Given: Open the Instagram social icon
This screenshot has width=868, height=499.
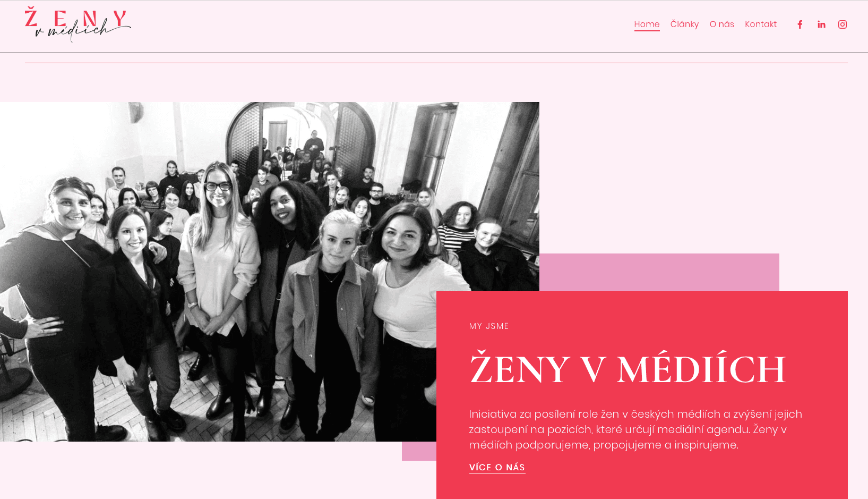Looking at the screenshot, I should point(843,24).
